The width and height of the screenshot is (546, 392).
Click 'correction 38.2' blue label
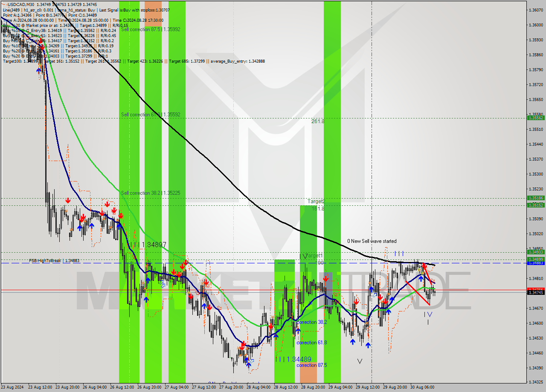[x=311, y=322]
